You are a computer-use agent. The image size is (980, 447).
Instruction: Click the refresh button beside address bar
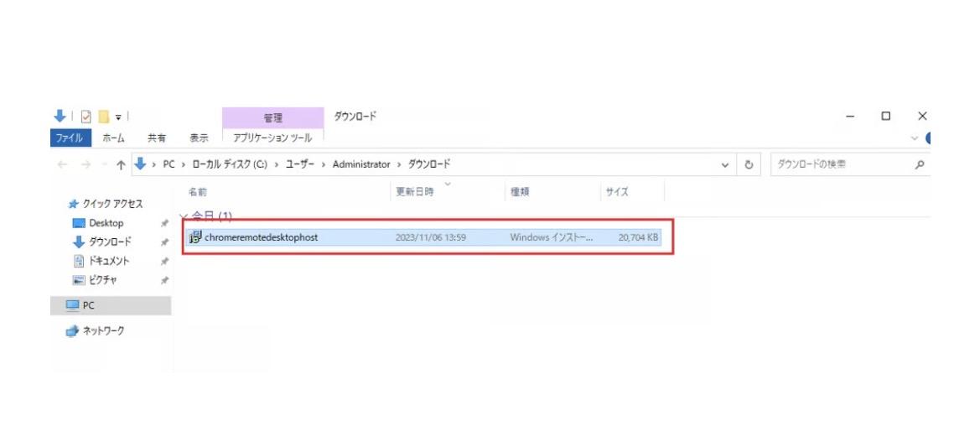[x=749, y=165]
